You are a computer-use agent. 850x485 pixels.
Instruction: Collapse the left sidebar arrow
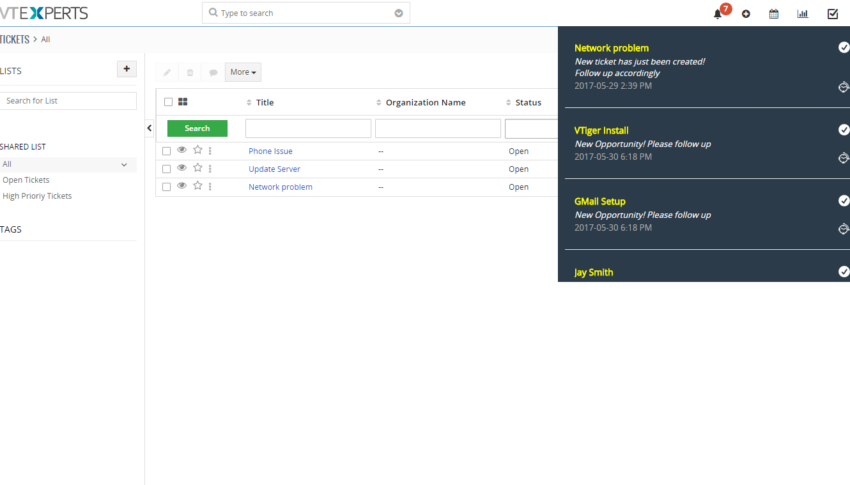click(150, 128)
